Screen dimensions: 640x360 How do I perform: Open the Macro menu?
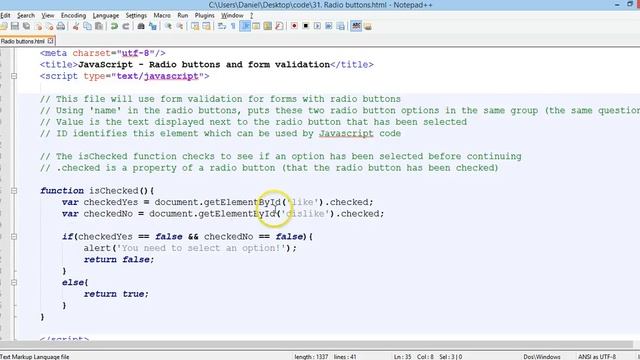(162, 16)
